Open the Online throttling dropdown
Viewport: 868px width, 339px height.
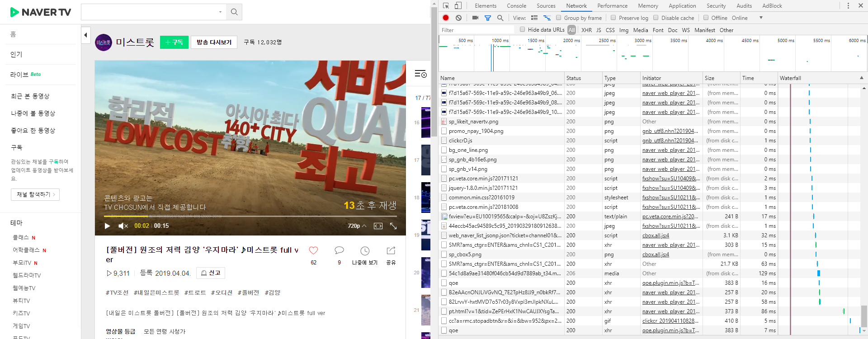click(x=747, y=18)
